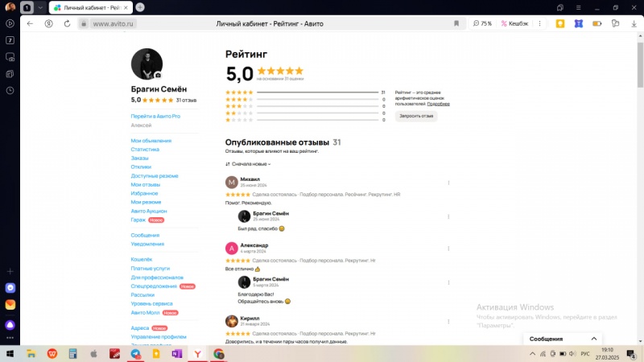Click the page vertical scrollbar thumb
The width and height of the screenshot is (644, 362).
(640, 64)
